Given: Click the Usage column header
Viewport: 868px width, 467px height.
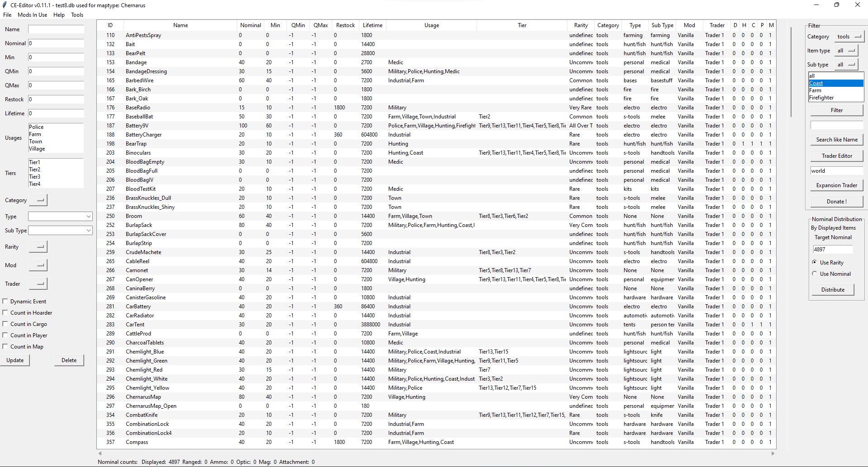Looking at the screenshot, I should pos(432,25).
